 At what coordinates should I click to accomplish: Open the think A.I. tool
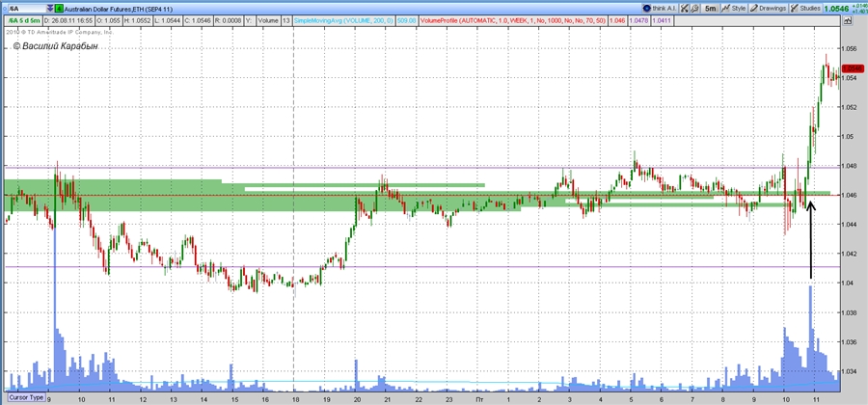(660, 8)
